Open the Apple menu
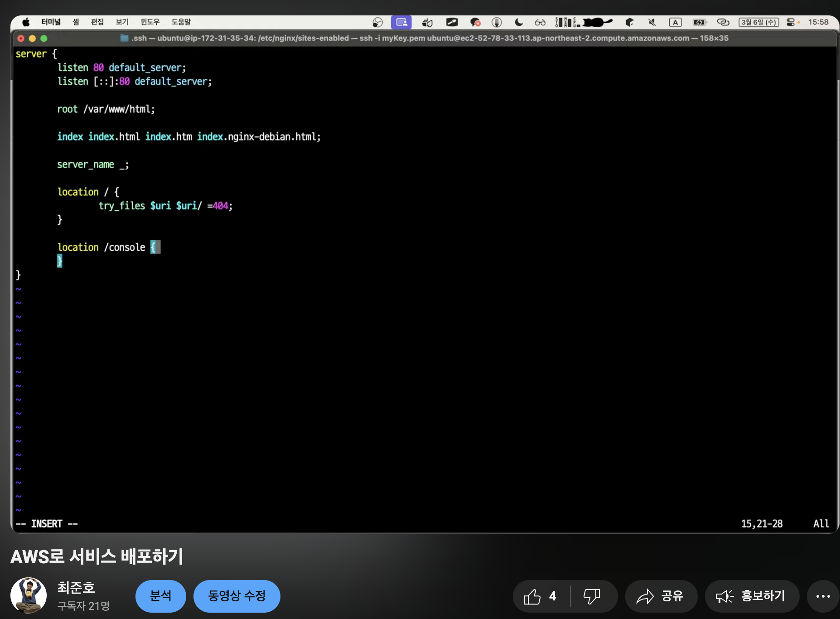The image size is (840, 619). click(26, 22)
